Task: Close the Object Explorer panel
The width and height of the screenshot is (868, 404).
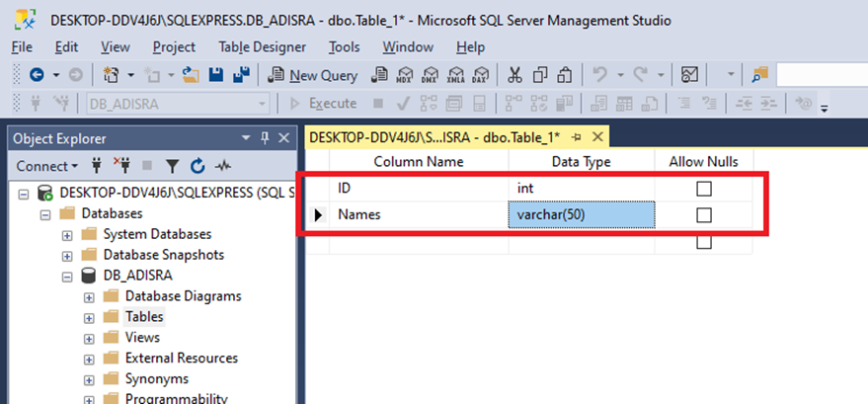Action: (283, 138)
